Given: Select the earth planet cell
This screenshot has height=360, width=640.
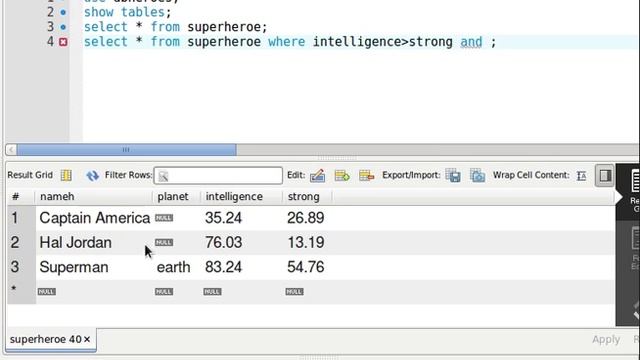Looking at the screenshot, I should coord(173,267).
